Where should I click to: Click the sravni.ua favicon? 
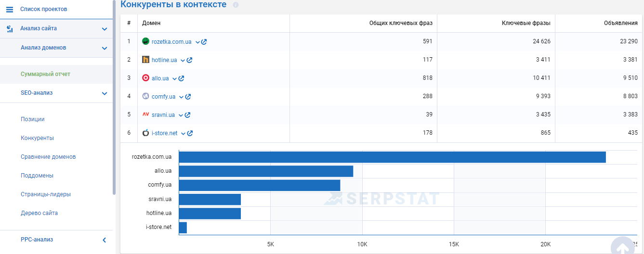pos(145,114)
